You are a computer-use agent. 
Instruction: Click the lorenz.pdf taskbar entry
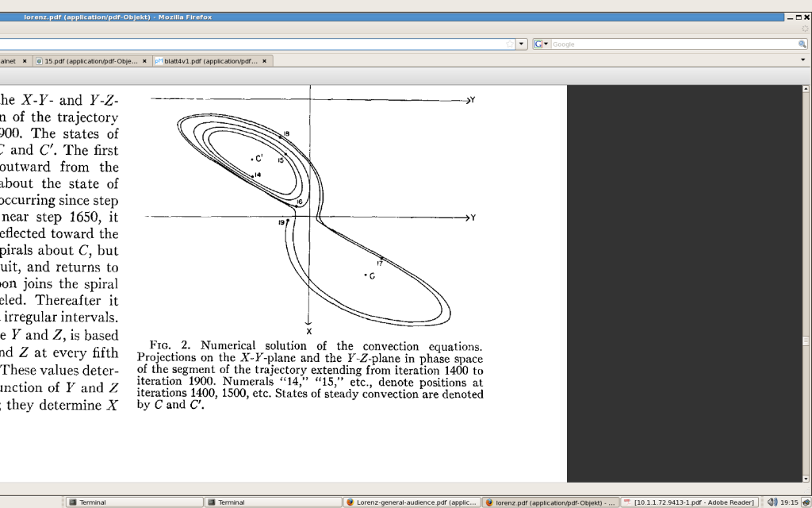[x=550, y=502]
